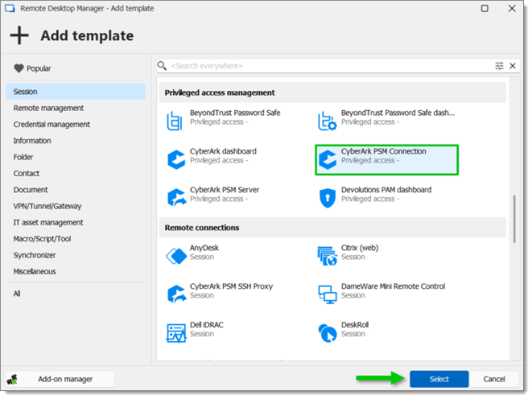Screen dimensions: 532x399
Task: Click the Citrix (web) icon
Action: [x=327, y=256]
